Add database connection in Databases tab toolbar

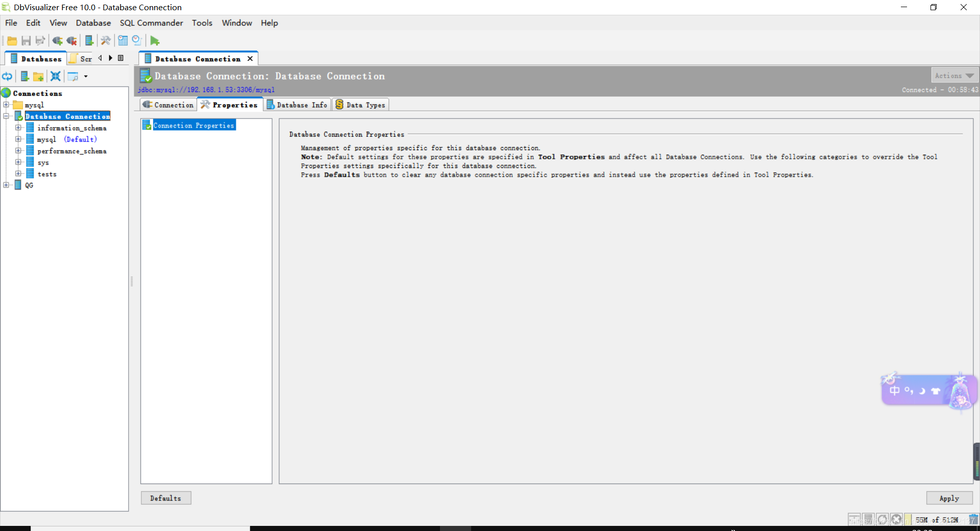(x=24, y=77)
